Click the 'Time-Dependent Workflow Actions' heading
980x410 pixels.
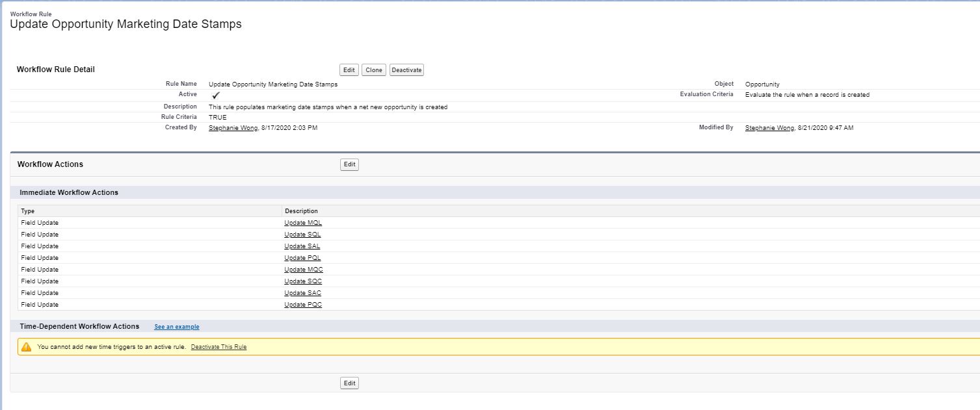pyautogui.click(x=79, y=326)
